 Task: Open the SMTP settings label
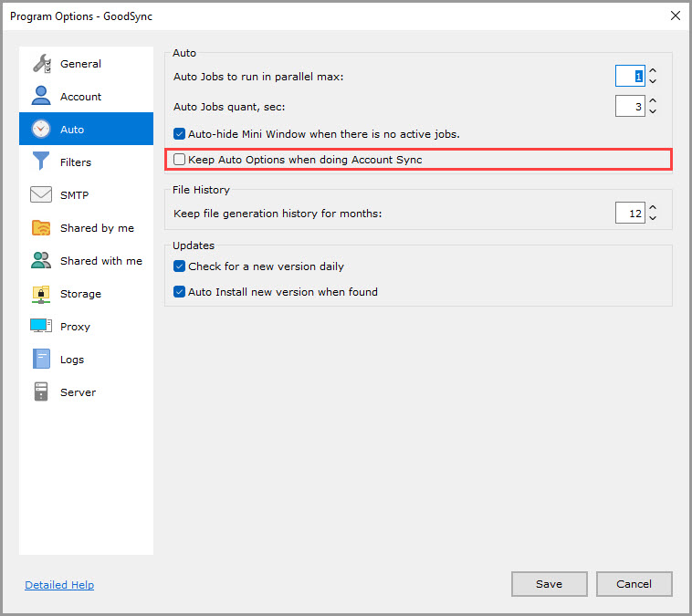click(x=74, y=195)
